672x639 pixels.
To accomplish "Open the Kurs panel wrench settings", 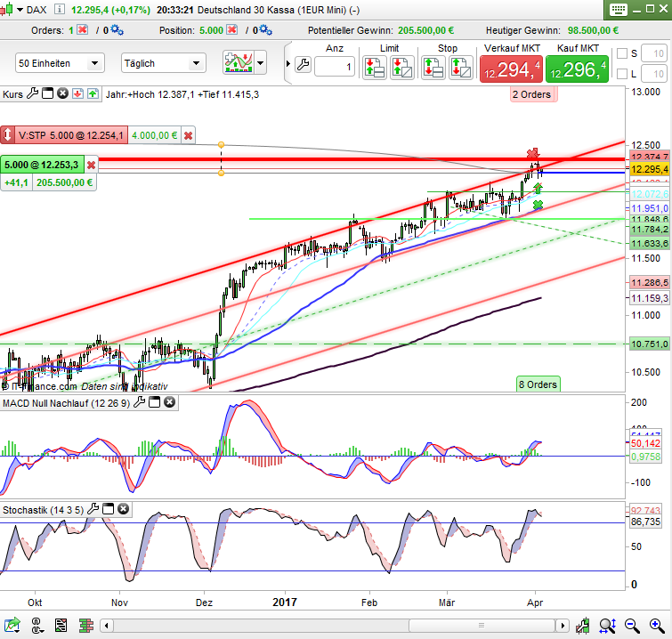I will click(33, 93).
